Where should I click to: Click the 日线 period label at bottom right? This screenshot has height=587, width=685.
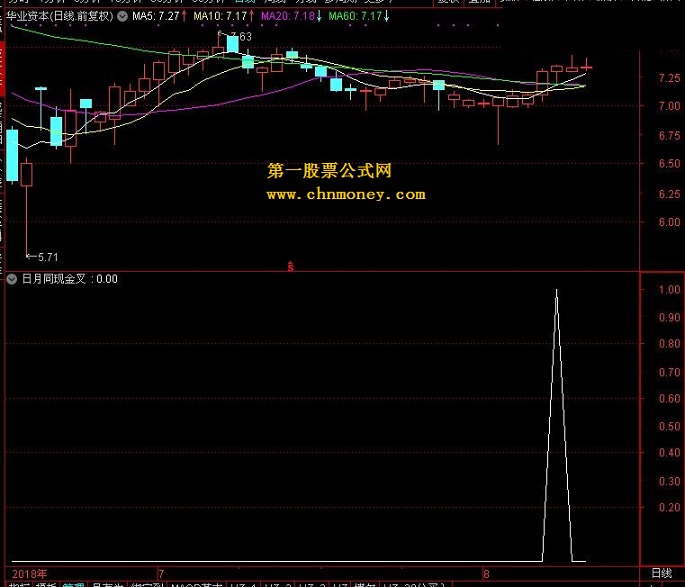pos(661,573)
